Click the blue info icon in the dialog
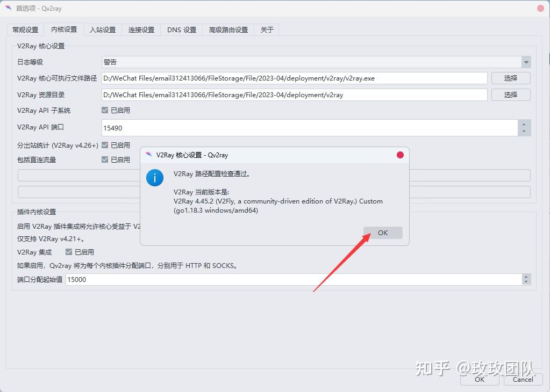The width and height of the screenshot is (550, 392). 155,178
